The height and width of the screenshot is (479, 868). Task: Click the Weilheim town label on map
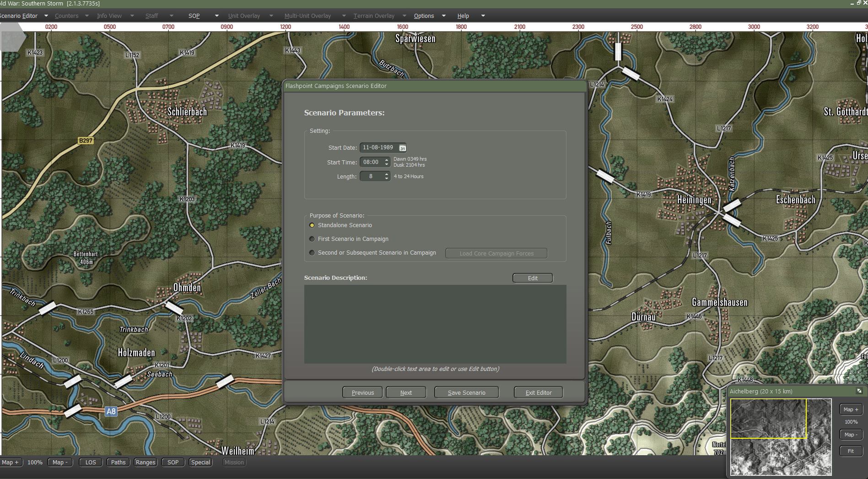(237, 451)
